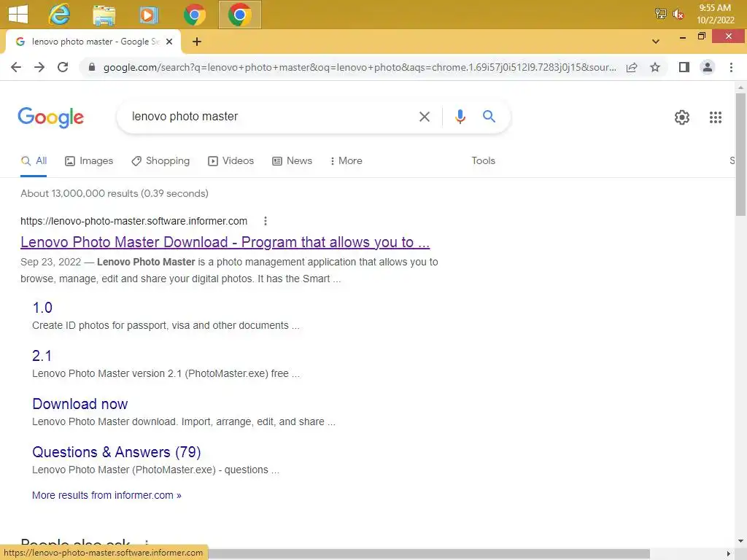View site information padlock
Screen dimensions: 747x560
point(92,67)
